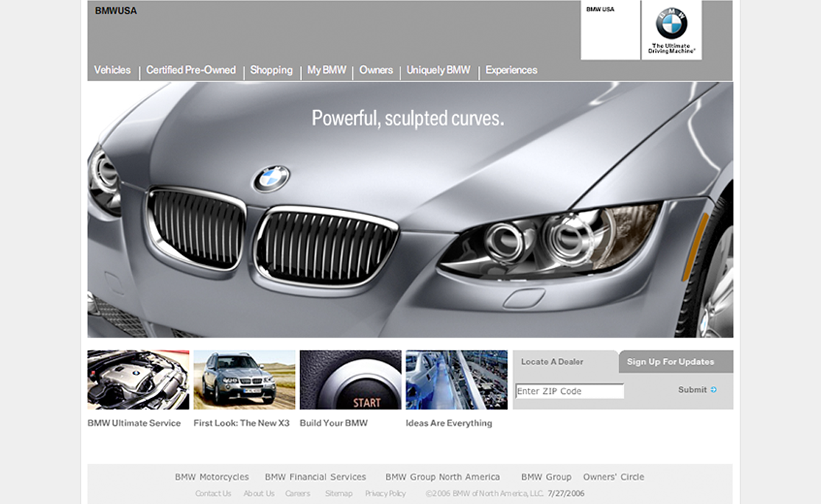Click the small BMW USA white box

[x=611, y=30]
